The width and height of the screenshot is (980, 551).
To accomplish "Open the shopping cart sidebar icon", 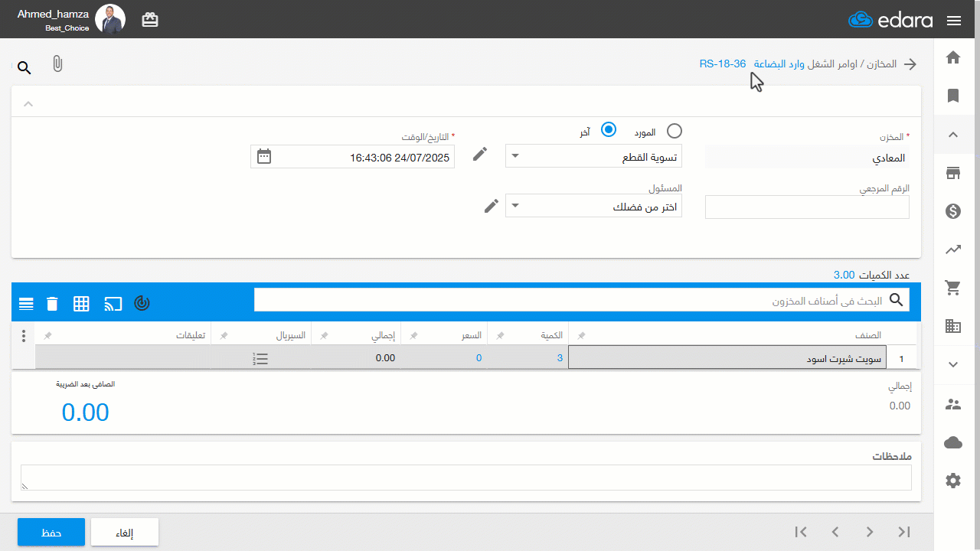I will coord(953,288).
